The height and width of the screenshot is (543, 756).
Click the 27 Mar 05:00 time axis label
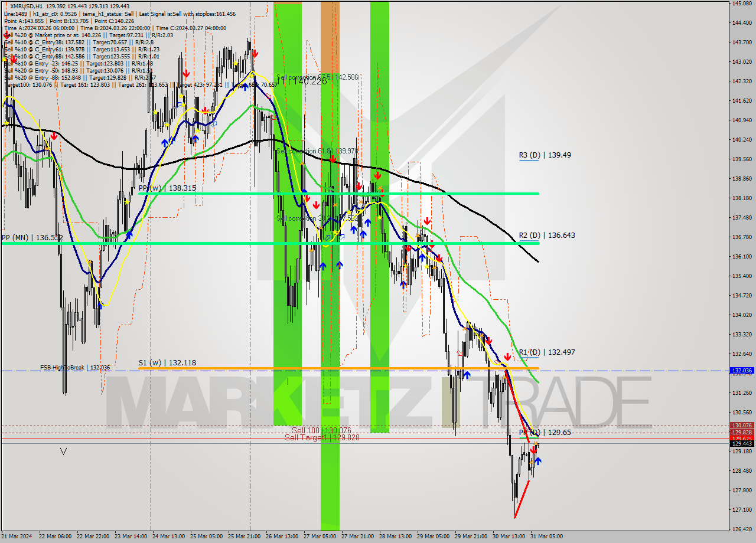[320, 537]
